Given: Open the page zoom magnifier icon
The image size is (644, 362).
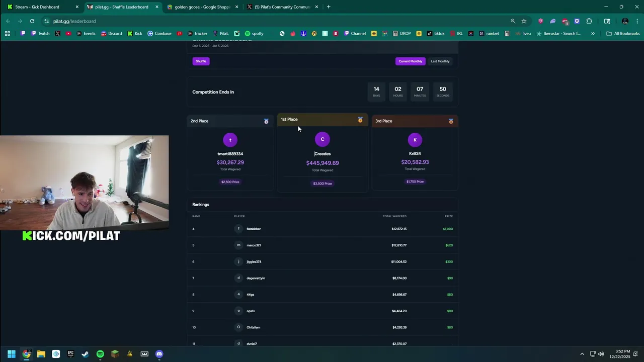Looking at the screenshot, I should (x=513, y=21).
